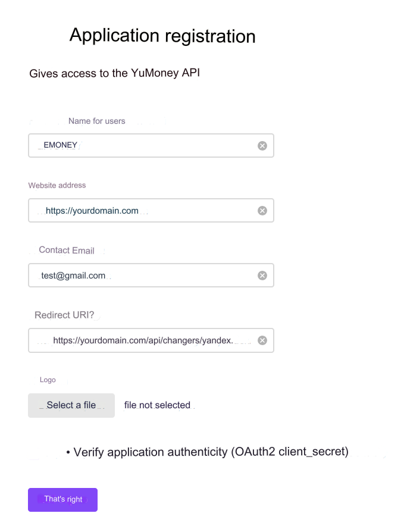Click the 'Name for users' label

click(96, 121)
